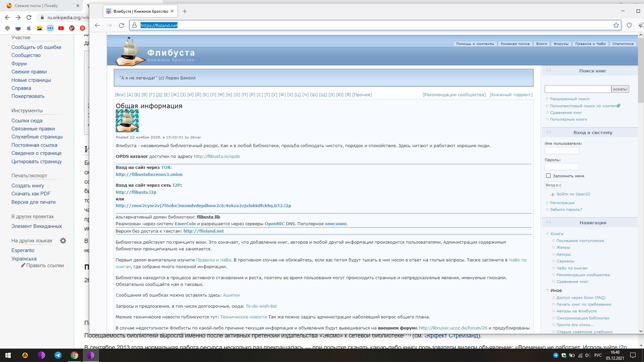Open the [Рекомендации сообщества] link
This screenshot has height=362, width=644.
click(454, 95)
